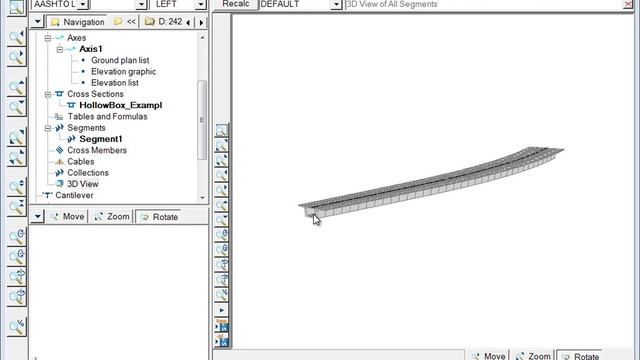Collapse the Cross Sections tree node
The image size is (640, 360).
click(48, 94)
